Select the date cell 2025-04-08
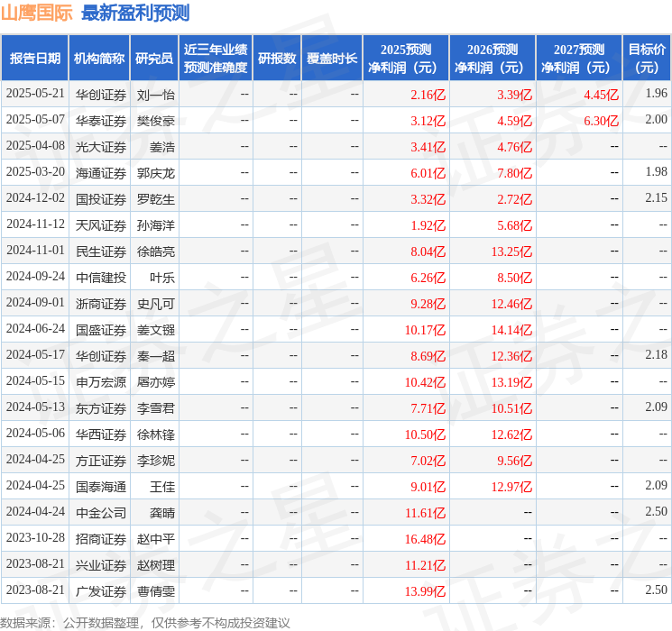This screenshot has height=631, width=672. pos(35,146)
